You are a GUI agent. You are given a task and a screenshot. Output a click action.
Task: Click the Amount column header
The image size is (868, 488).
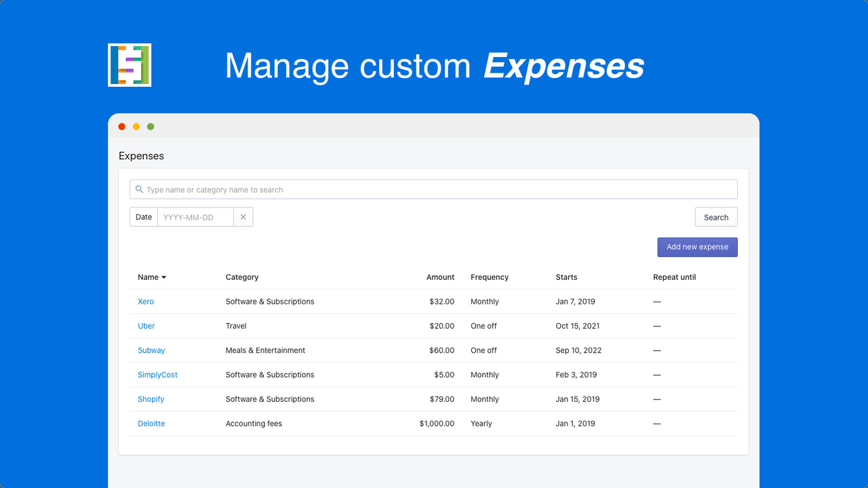click(440, 277)
